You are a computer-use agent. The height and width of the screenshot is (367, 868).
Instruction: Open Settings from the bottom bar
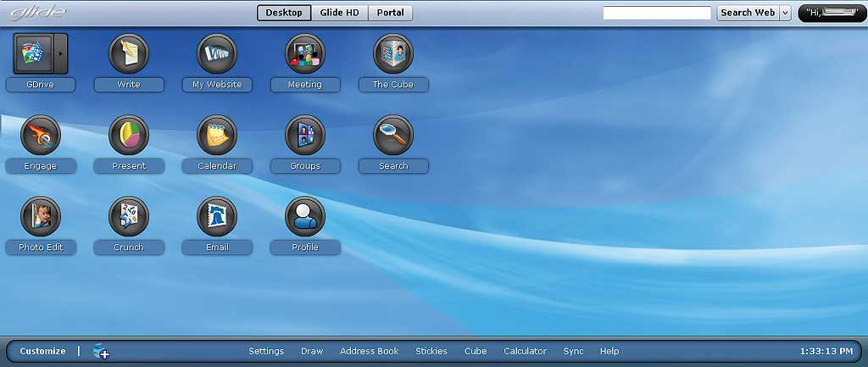[266, 351]
